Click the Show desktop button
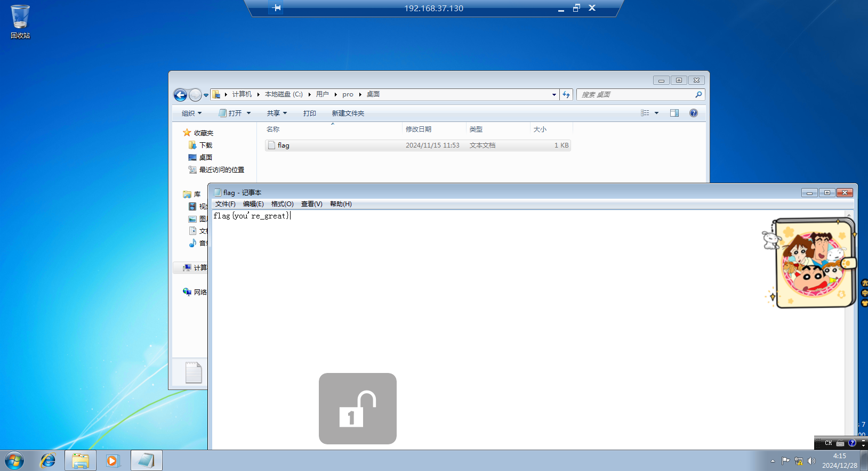 point(864,460)
